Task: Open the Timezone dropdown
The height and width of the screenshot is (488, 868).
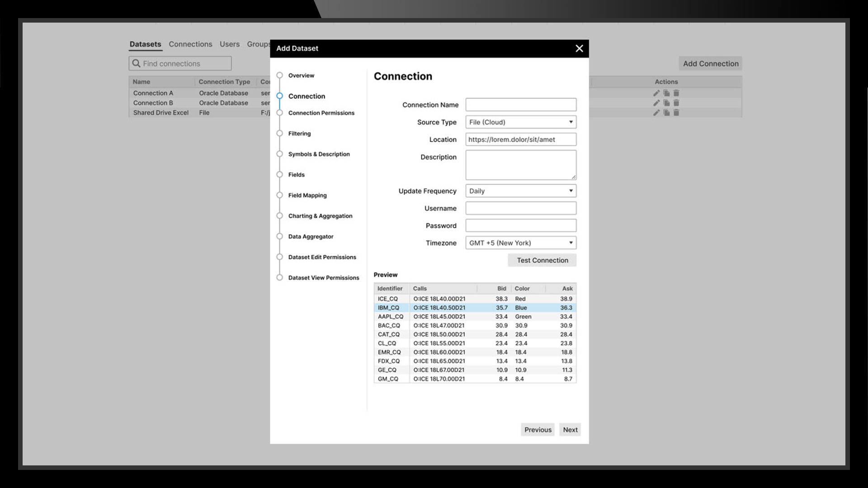Action: pos(521,243)
